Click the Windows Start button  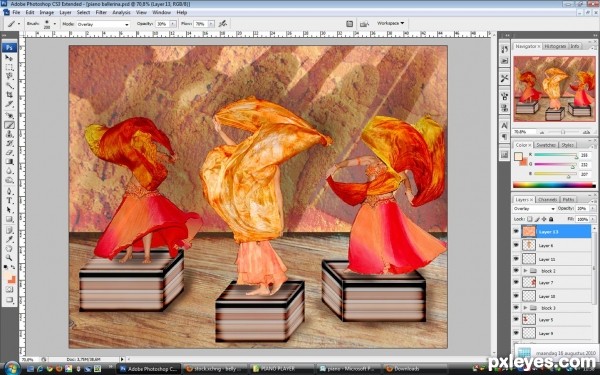click(11, 368)
